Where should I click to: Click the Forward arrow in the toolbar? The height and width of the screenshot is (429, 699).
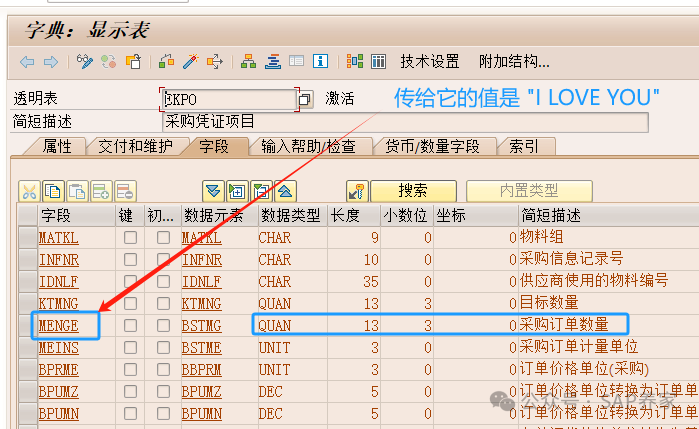point(51,62)
